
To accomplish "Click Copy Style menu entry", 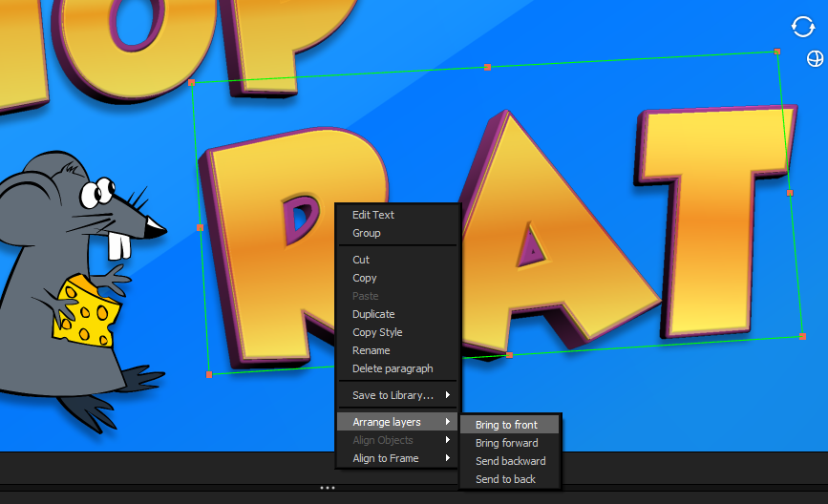I will pyautogui.click(x=377, y=332).
